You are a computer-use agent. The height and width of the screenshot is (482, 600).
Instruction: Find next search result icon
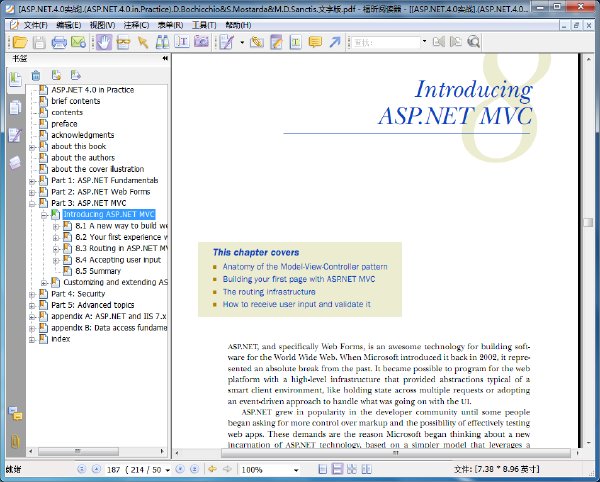455,42
